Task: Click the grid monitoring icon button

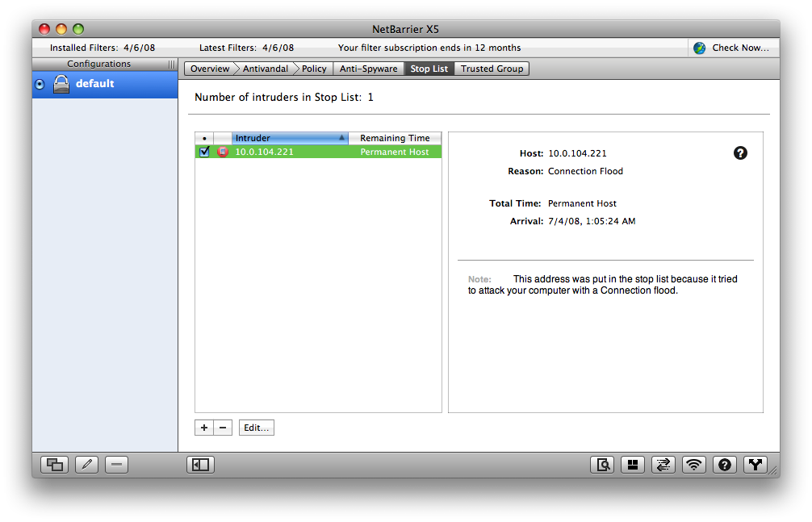Action: coord(633,465)
